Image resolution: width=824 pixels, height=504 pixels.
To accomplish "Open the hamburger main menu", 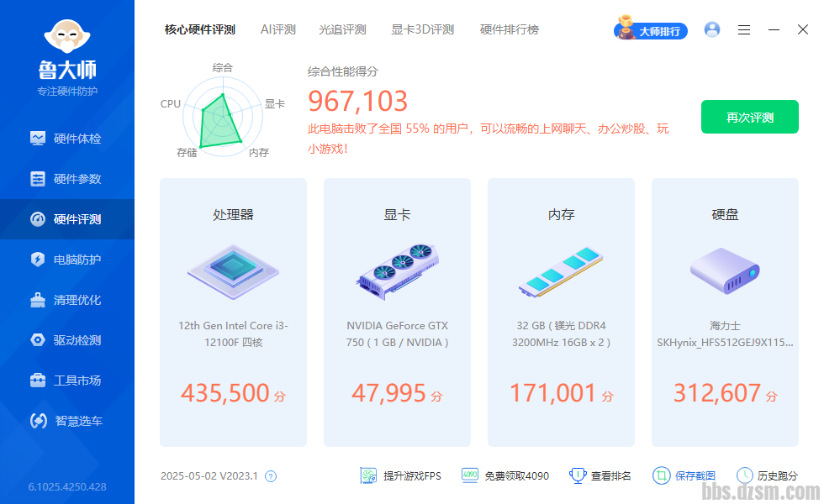I will (744, 30).
